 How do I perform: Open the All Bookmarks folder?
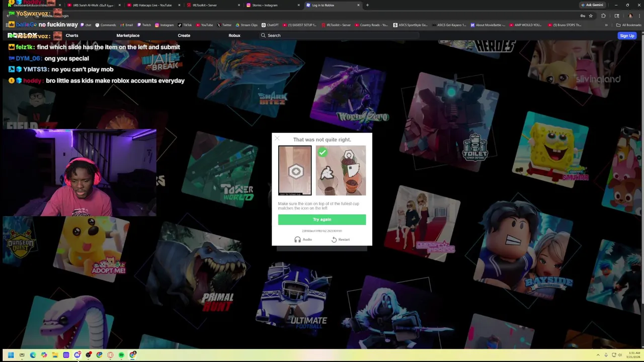[x=629, y=25]
